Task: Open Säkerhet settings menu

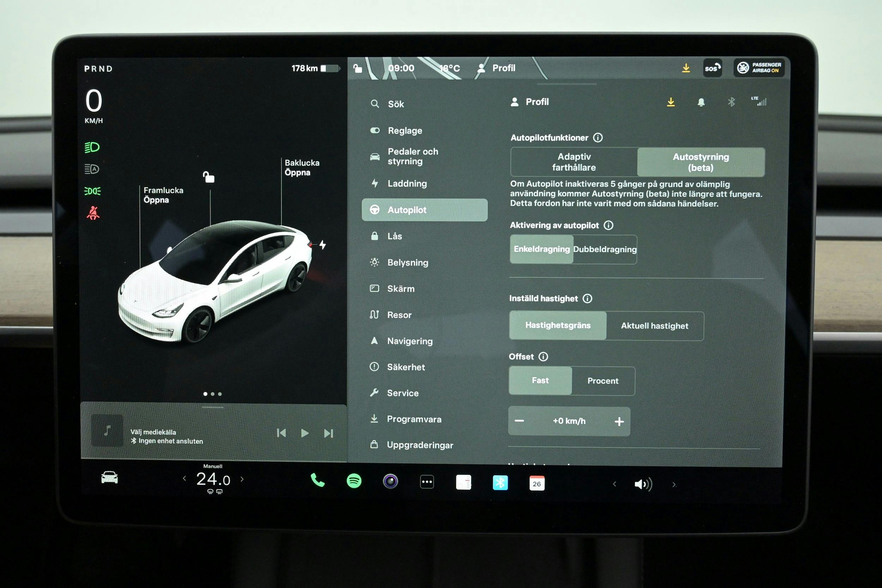Action: [406, 367]
